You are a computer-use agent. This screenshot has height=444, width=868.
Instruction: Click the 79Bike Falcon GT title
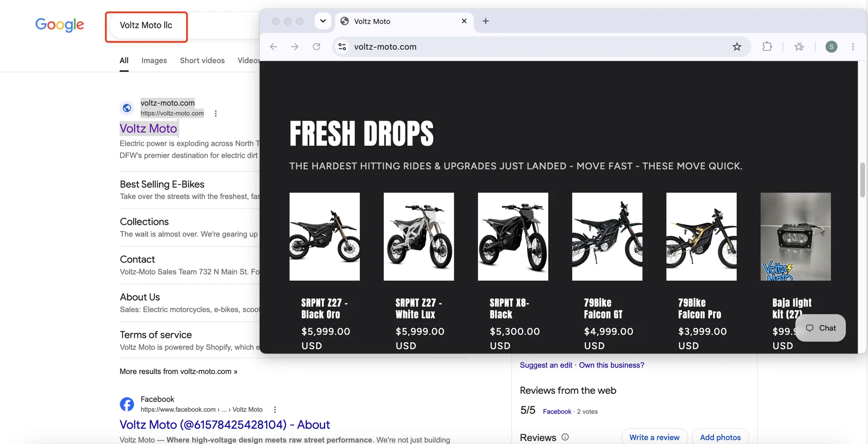pyautogui.click(x=603, y=309)
